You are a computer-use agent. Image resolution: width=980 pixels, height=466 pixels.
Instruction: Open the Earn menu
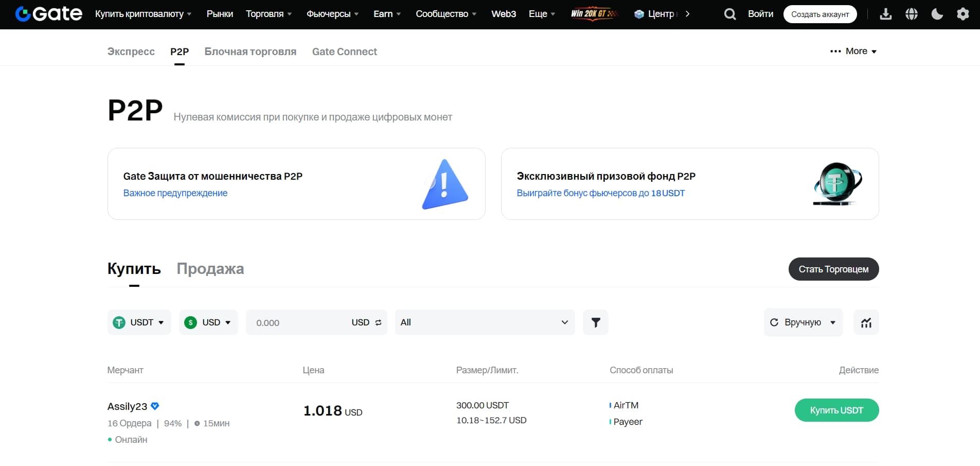387,14
